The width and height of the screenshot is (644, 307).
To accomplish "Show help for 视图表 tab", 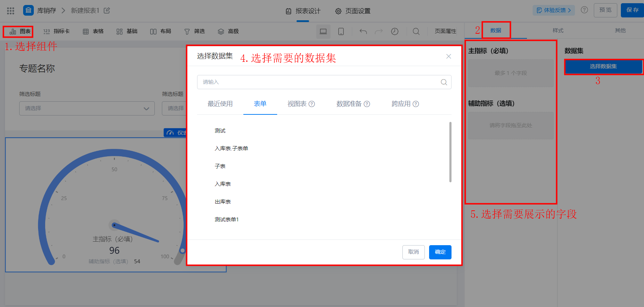I will pyautogui.click(x=312, y=104).
